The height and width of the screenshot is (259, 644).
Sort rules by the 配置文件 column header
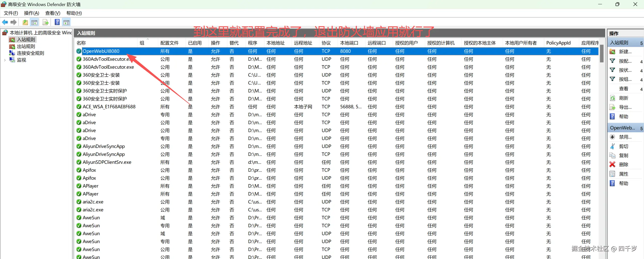172,43
